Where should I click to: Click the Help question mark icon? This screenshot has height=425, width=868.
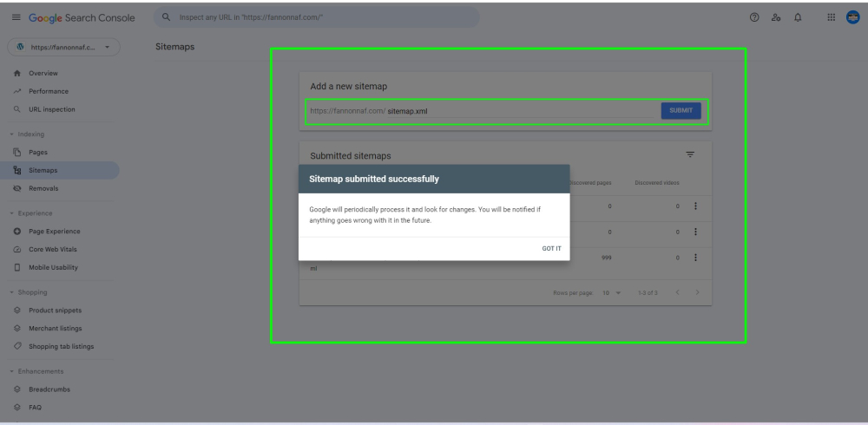coord(753,17)
